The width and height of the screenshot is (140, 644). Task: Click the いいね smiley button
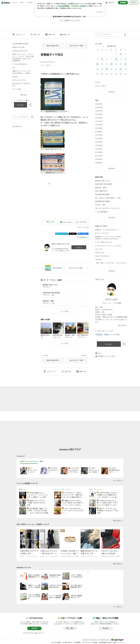(x=50, y=222)
